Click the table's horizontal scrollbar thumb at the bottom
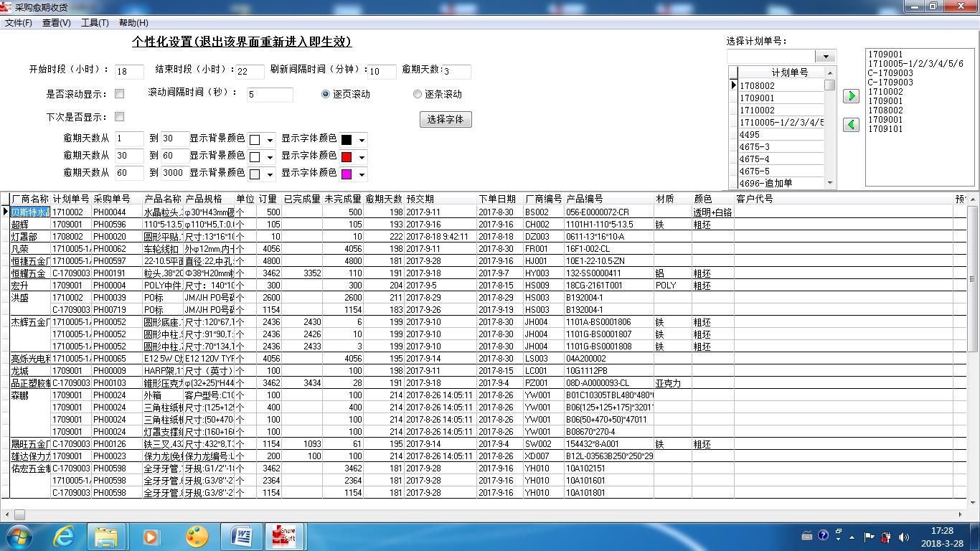Viewport: 980px width, 551px height. [19, 514]
